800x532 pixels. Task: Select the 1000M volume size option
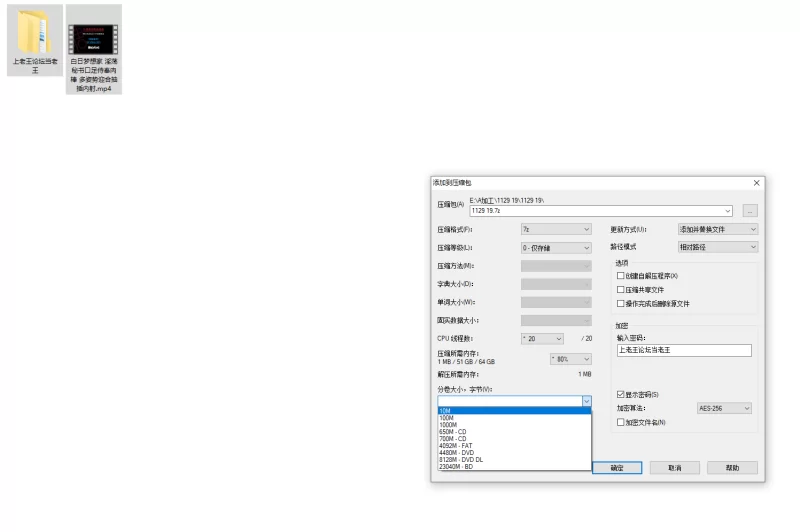(514, 425)
